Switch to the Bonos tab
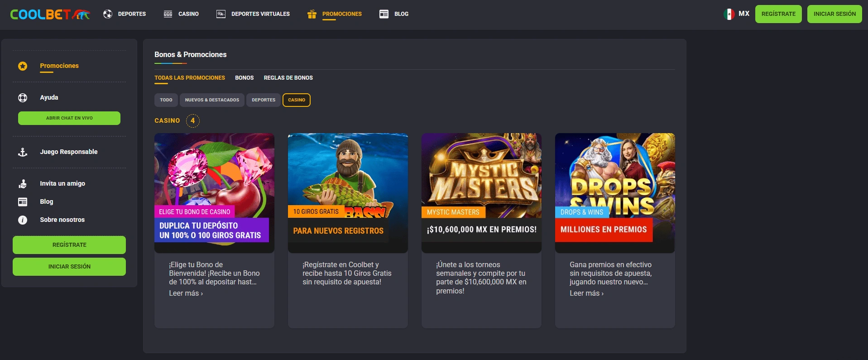The height and width of the screenshot is (360, 868). [244, 78]
